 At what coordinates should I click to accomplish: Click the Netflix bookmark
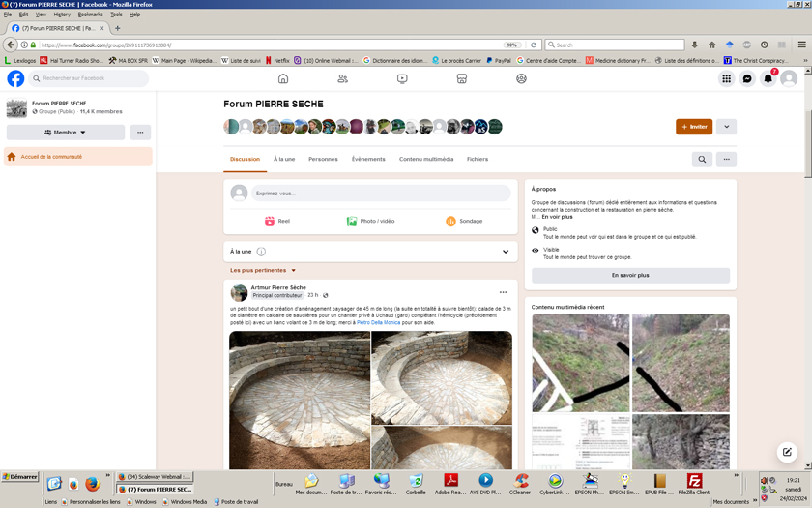coord(277,61)
